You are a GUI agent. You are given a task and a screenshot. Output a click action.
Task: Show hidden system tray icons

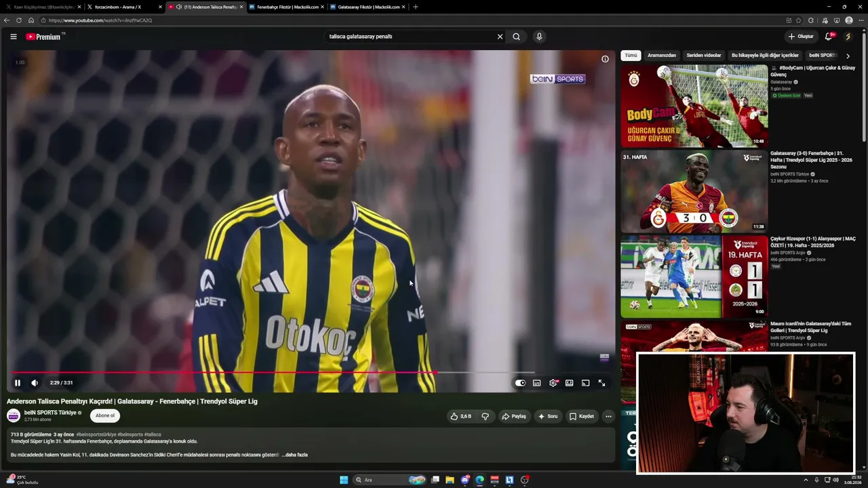tap(806, 480)
